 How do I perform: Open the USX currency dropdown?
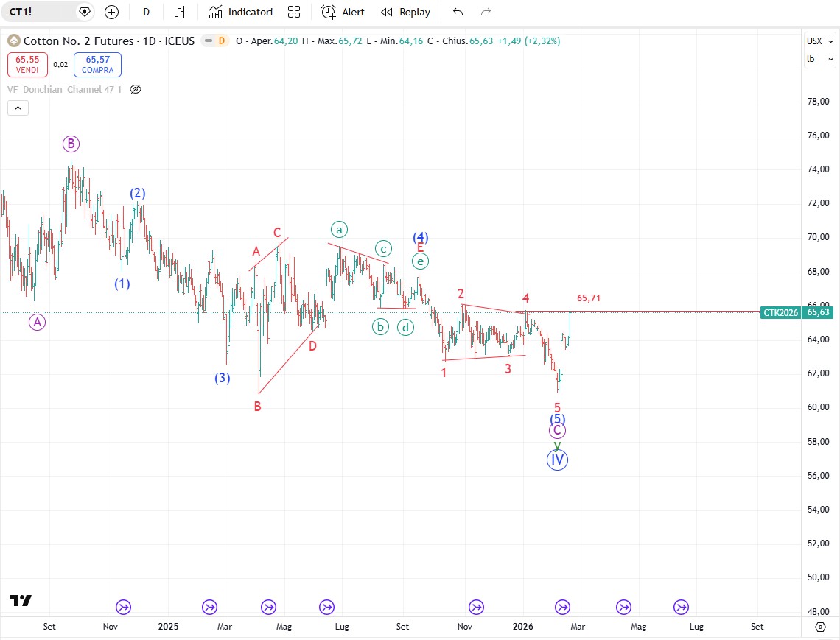point(818,41)
